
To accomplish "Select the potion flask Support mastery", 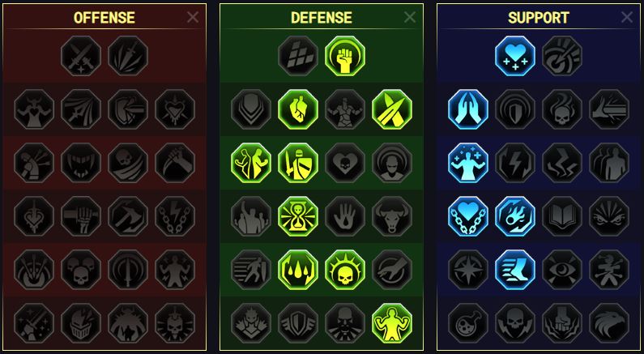I will (468, 323).
